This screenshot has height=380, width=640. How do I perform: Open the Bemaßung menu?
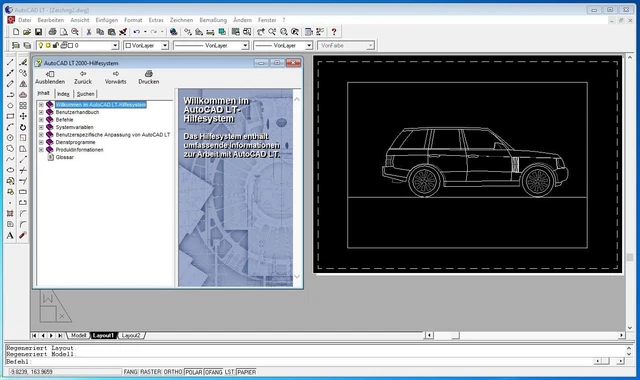tap(213, 20)
